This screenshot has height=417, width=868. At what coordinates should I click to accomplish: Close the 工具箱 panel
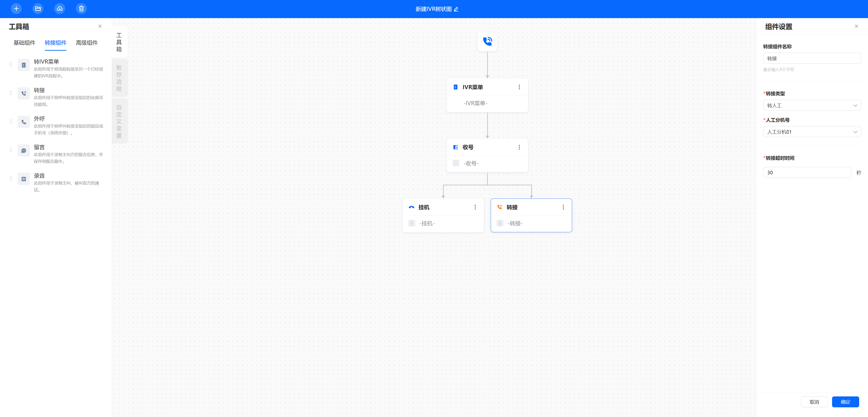[100, 26]
